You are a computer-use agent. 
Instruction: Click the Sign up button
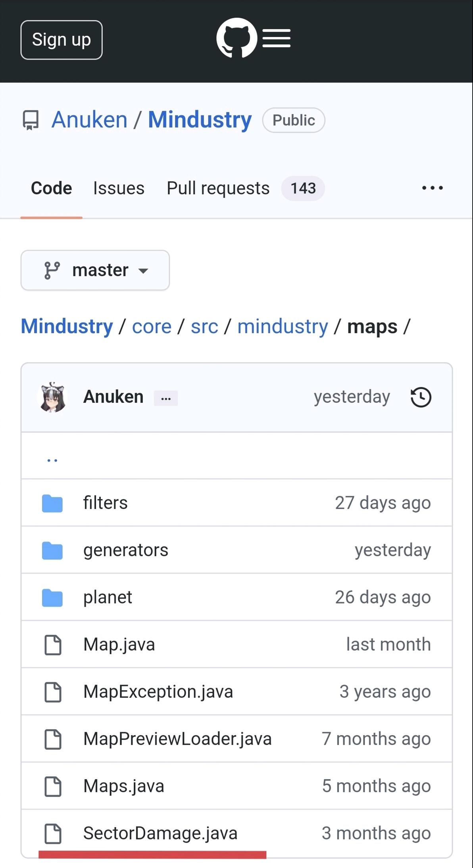(62, 40)
